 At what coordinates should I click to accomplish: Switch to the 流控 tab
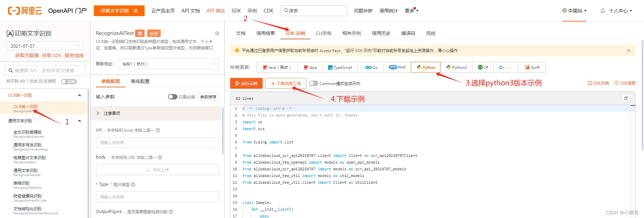431,33
